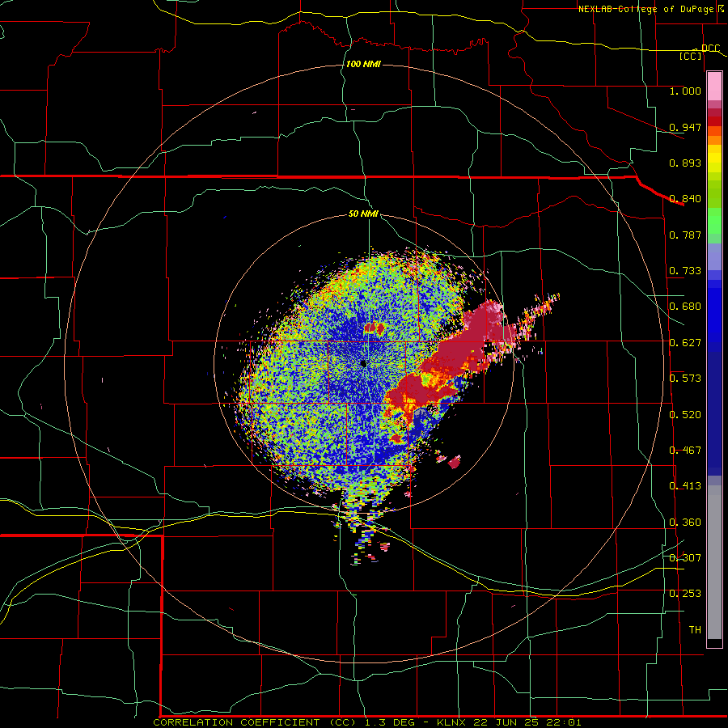Click the 0.680 scale value
The width and height of the screenshot is (728, 728).
point(685,307)
